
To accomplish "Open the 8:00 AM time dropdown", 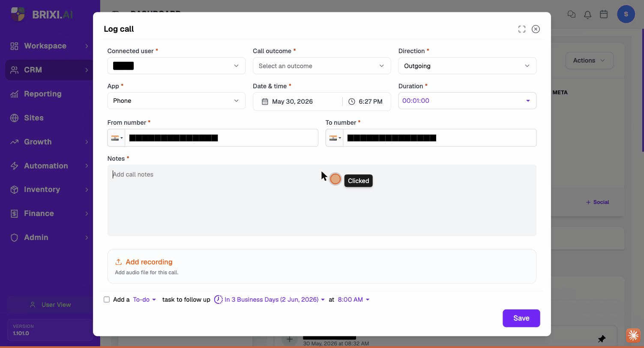I will tap(353, 300).
